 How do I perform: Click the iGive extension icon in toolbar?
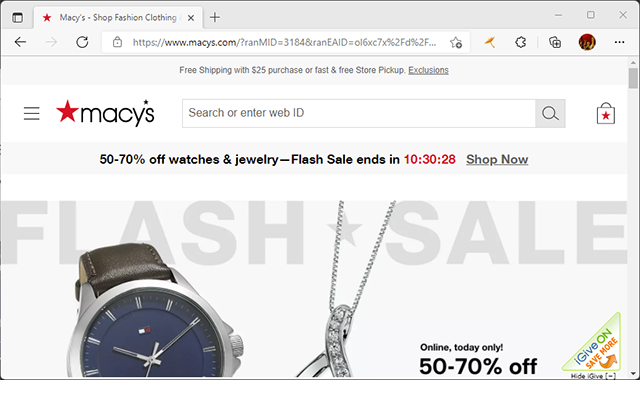click(490, 42)
